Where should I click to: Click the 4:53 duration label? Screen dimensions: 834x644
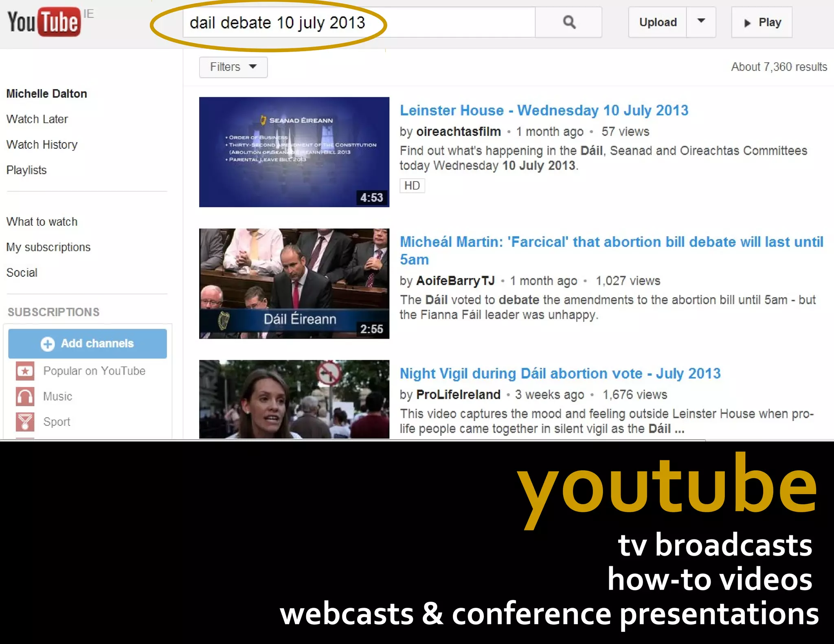(x=371, y=197)
